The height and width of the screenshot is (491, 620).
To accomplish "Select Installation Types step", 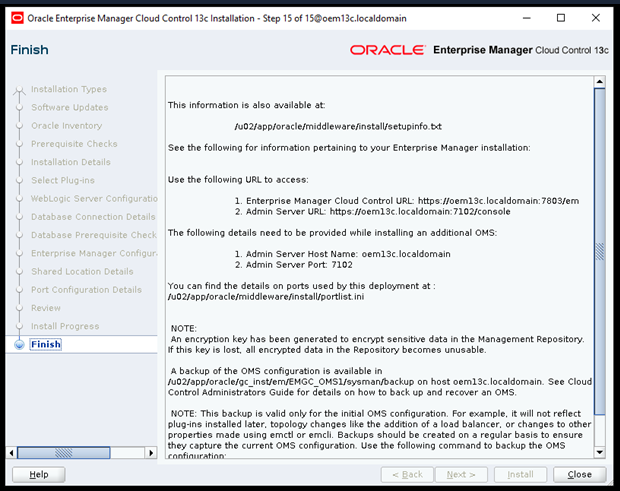I will (69, 89).
